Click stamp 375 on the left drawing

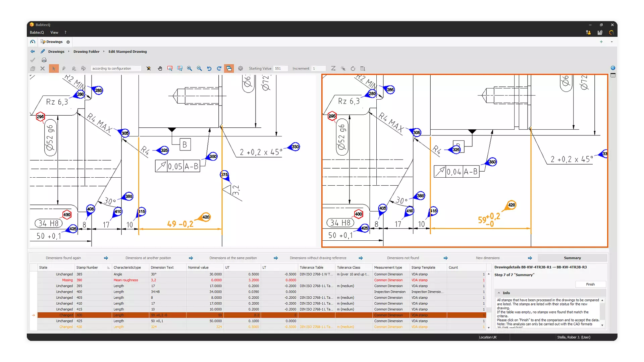pos(224,175)
